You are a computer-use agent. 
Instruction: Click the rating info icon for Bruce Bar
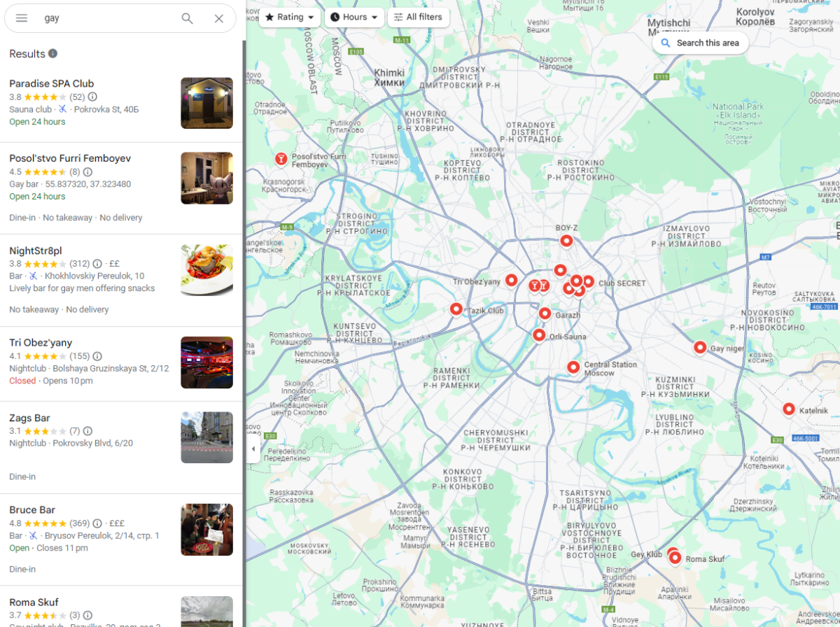click(97, 523)
